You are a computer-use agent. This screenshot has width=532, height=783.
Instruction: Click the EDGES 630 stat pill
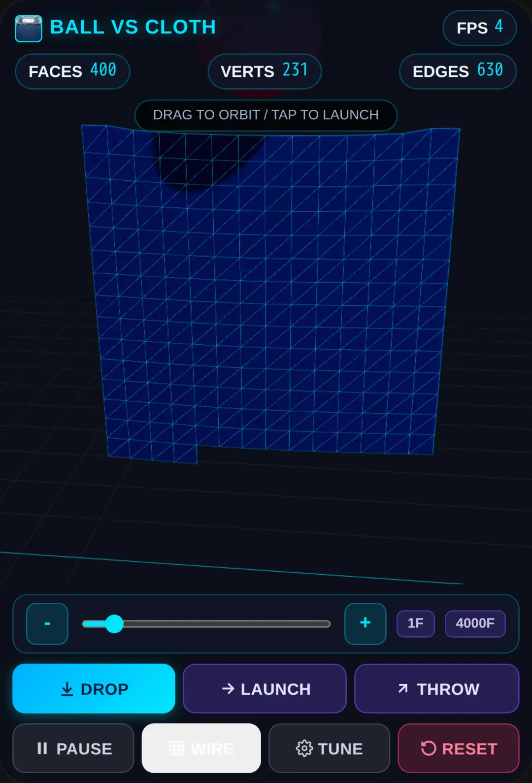(x=458, y=71)
